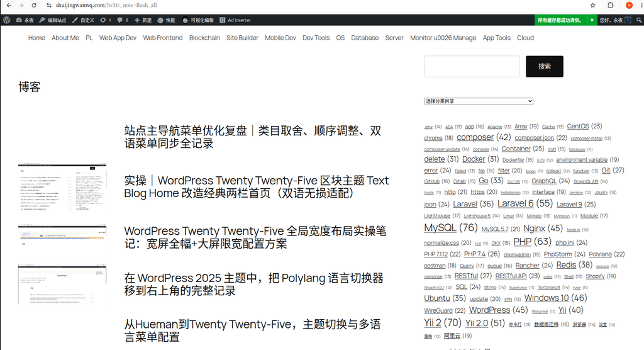Open the OS menu item
644x350 pixels.
[340, 38]
